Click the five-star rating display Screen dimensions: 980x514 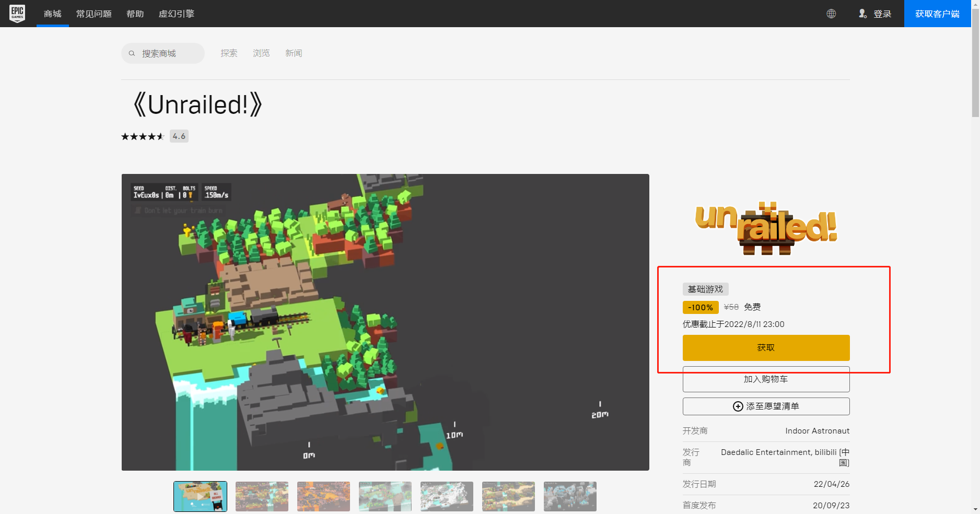[142, 136]
